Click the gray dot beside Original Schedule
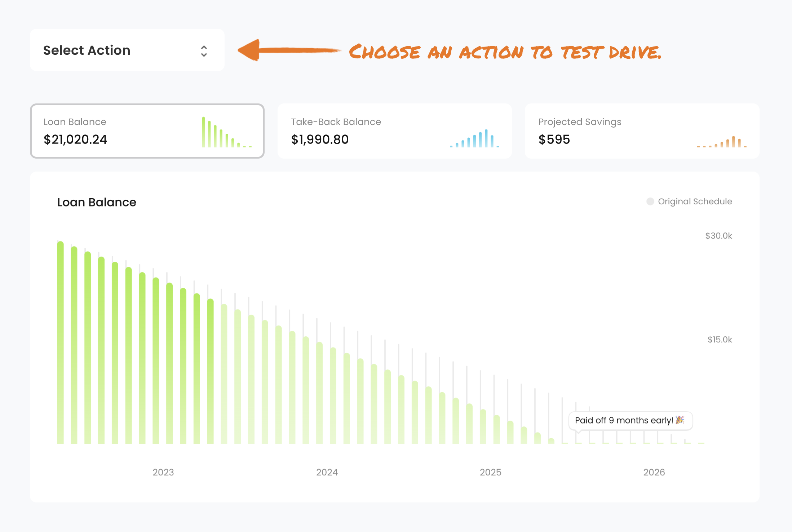This screenshot has height=532, width=792. coord(650,201)
